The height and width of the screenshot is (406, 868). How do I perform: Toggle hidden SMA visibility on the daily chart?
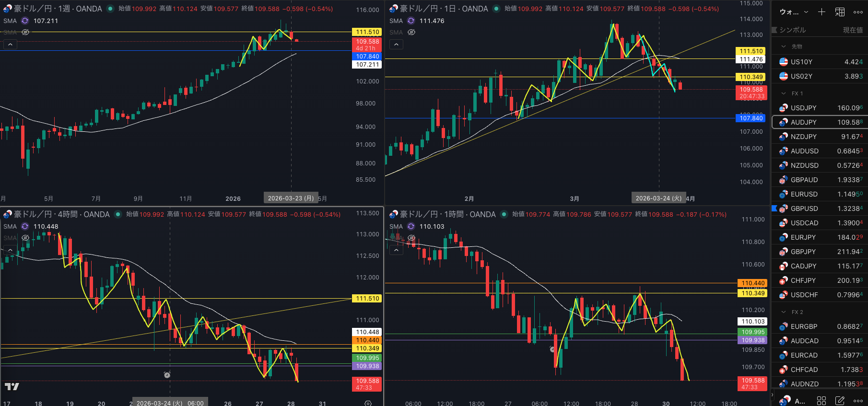click(x=411, y=32)
